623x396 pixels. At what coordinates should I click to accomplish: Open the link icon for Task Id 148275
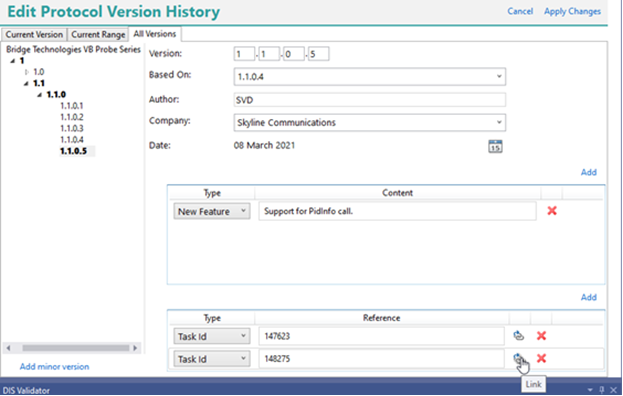519,359
